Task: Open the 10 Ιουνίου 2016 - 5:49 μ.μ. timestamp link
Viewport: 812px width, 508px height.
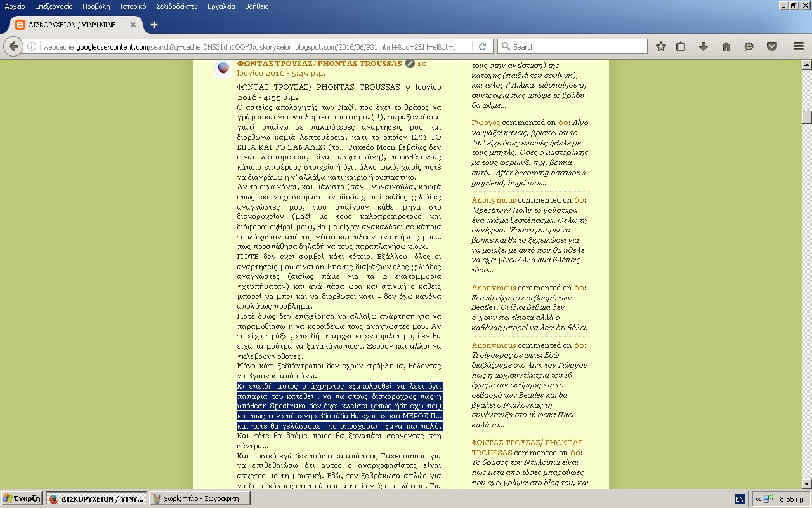Action: (332, 69)
